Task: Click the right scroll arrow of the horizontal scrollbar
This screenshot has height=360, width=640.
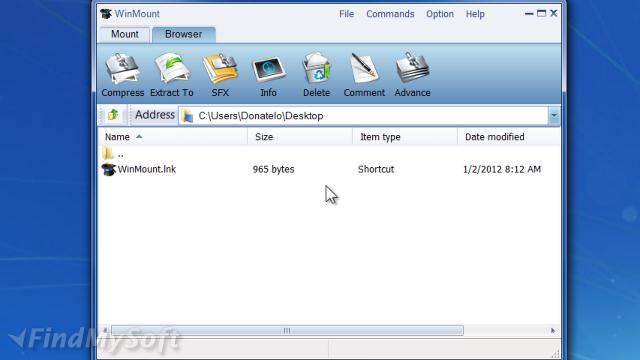Action: (553, 330)
